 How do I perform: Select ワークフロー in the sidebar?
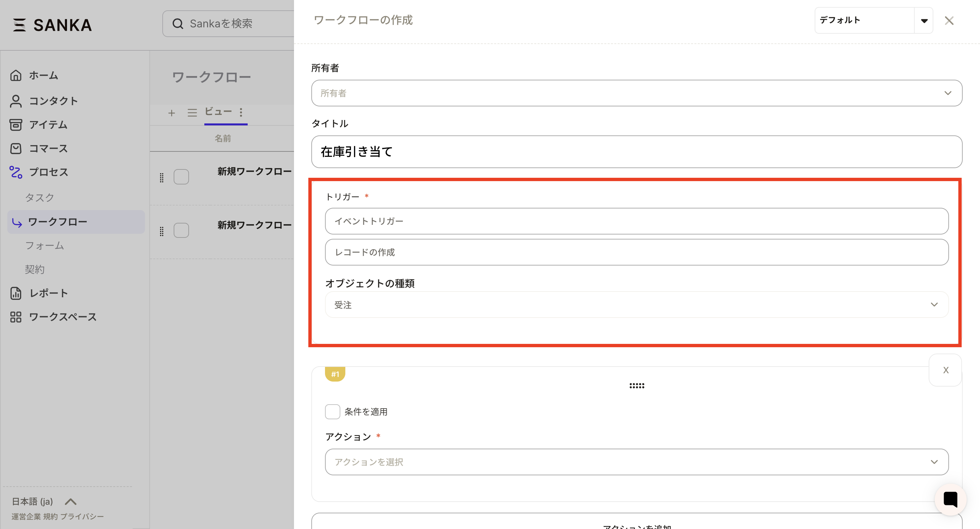click(x=58, y=222)
